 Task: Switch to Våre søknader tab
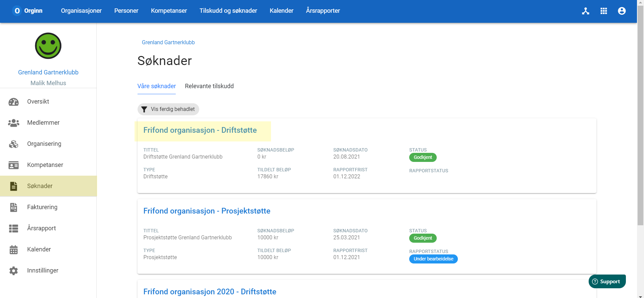[157, 86]
